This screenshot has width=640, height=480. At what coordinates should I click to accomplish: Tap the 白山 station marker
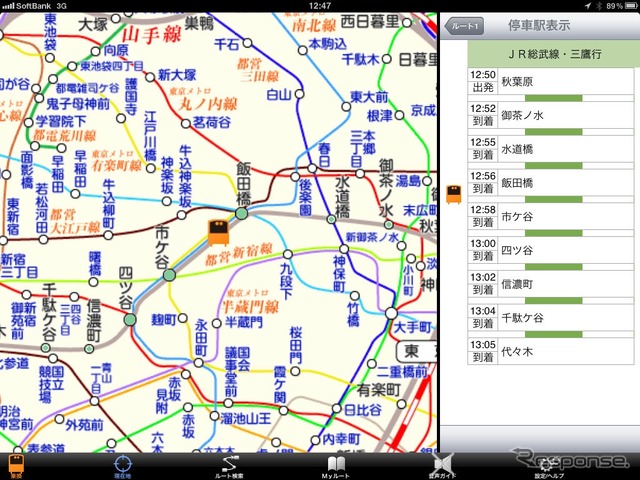click(300, 94)
